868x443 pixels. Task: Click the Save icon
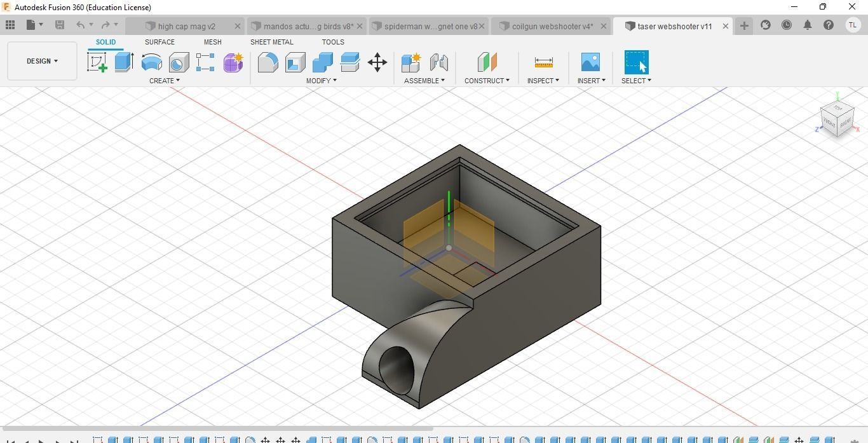(x=60, y=25)
